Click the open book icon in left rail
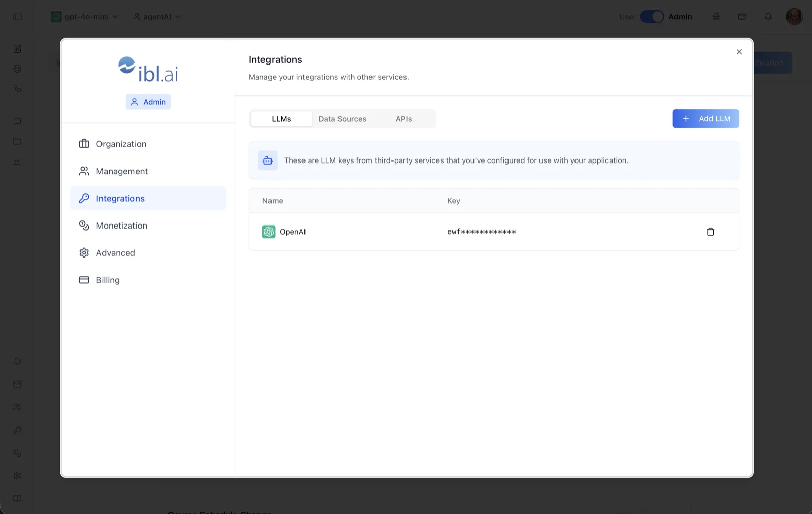Viewport: 812px width, 514px height. pos(17,499)
